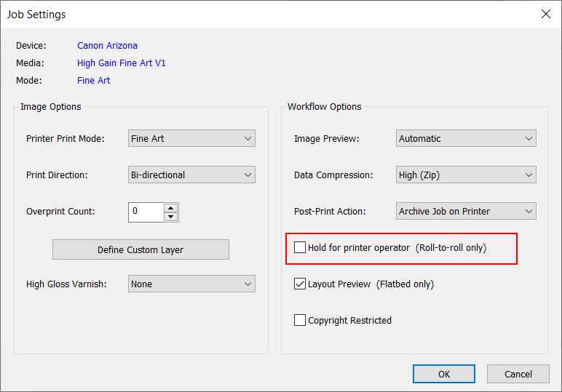Expand the Print Direction dropdown
Viewport: 562px width, 392px height.
pos(191,175)
